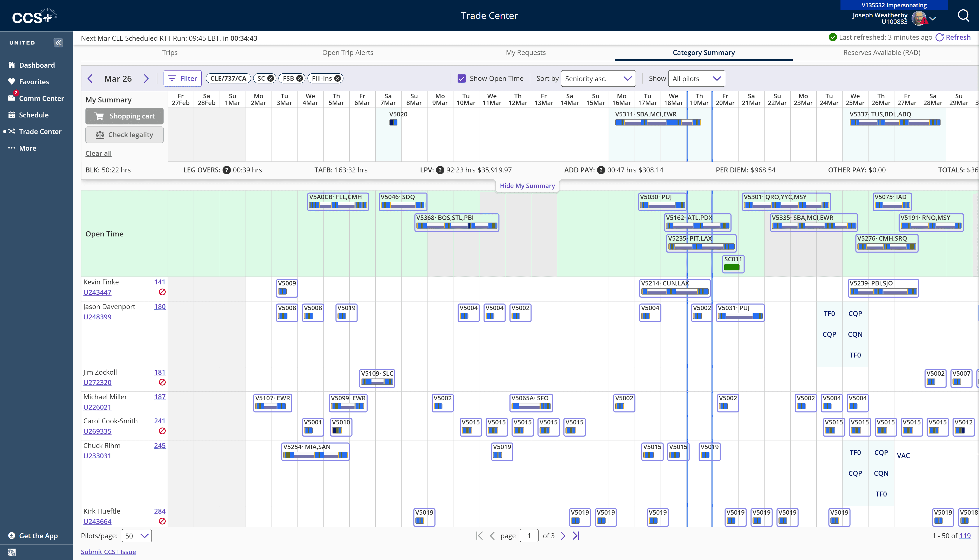Screen dimensions: 979x560
Task: Expand the Joseph Weatherby profile menu
Action: [x=933, y=18]
